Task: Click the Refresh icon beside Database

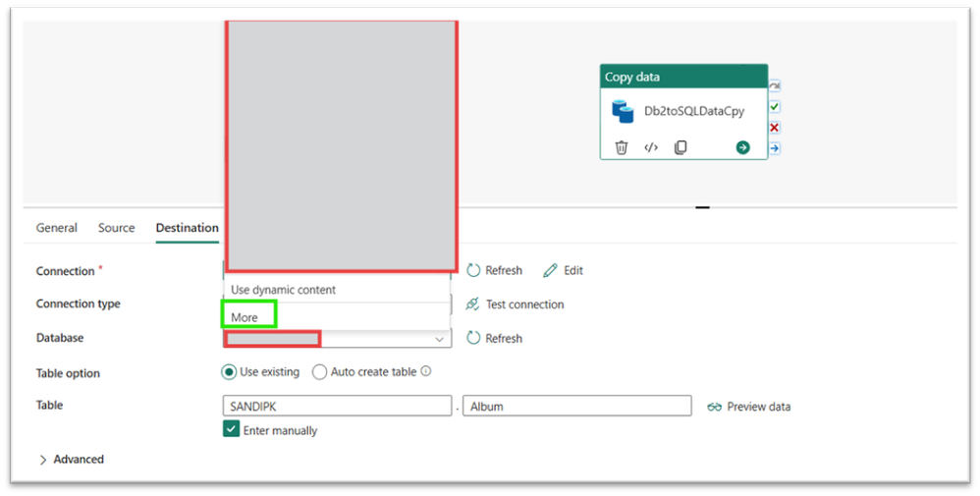Action: tap(473, 338)
